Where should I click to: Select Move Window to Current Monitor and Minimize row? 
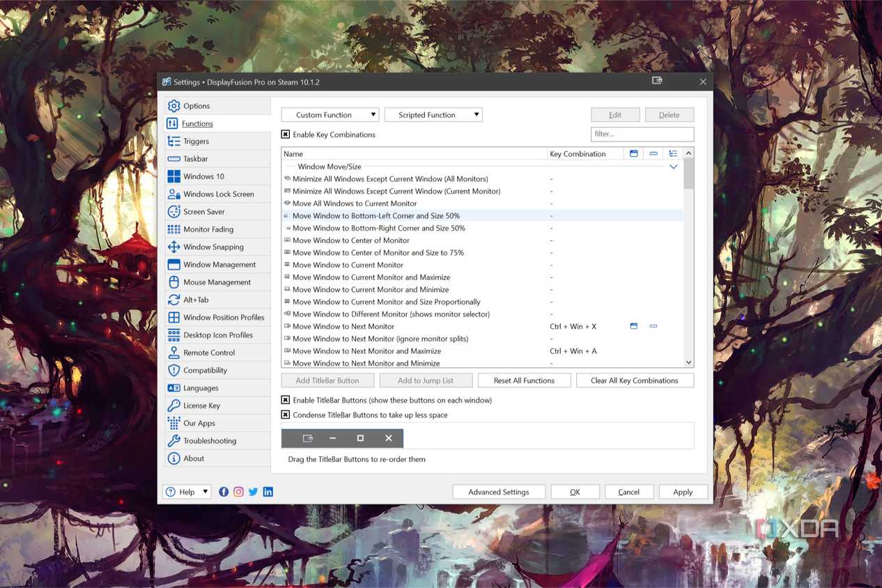pyautogui.click(x=482, y=290)
